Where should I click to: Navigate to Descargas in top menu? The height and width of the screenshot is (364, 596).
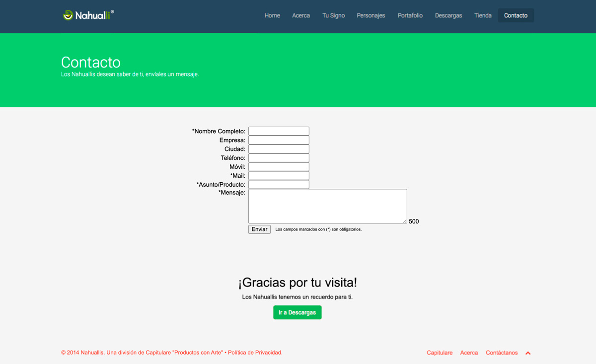coord(448,15)
